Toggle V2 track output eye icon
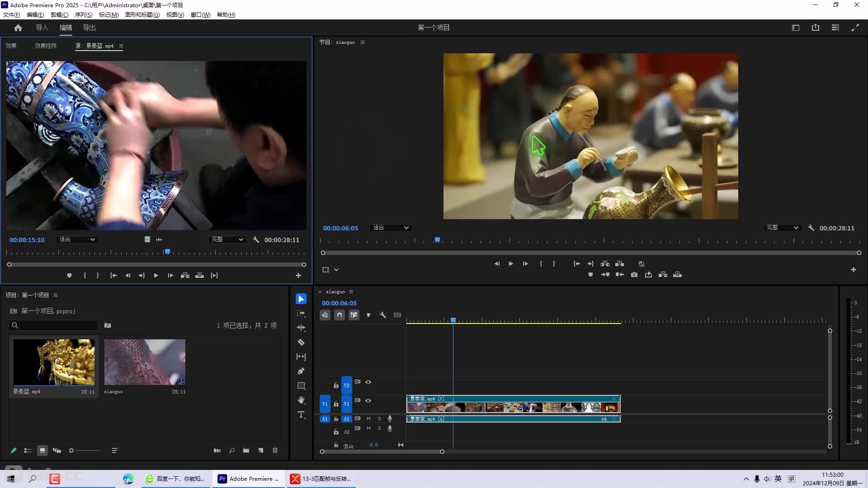868x488 pixels. pos(368,382)
